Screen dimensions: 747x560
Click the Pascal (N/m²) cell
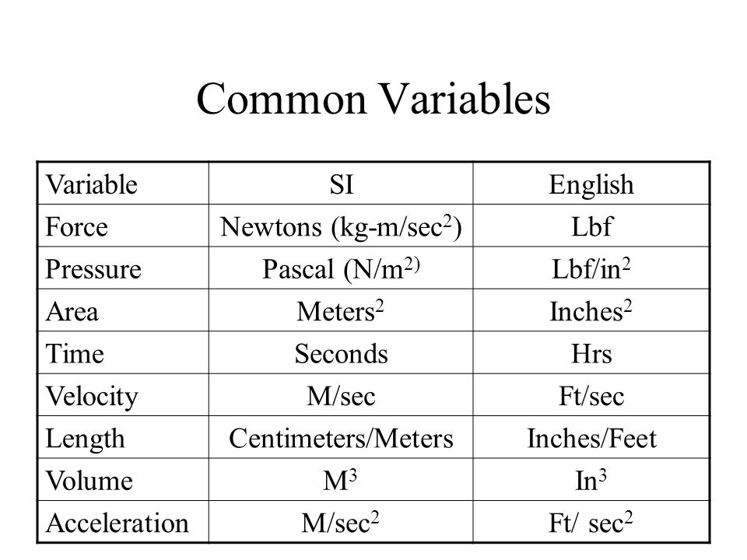[341, 269]
